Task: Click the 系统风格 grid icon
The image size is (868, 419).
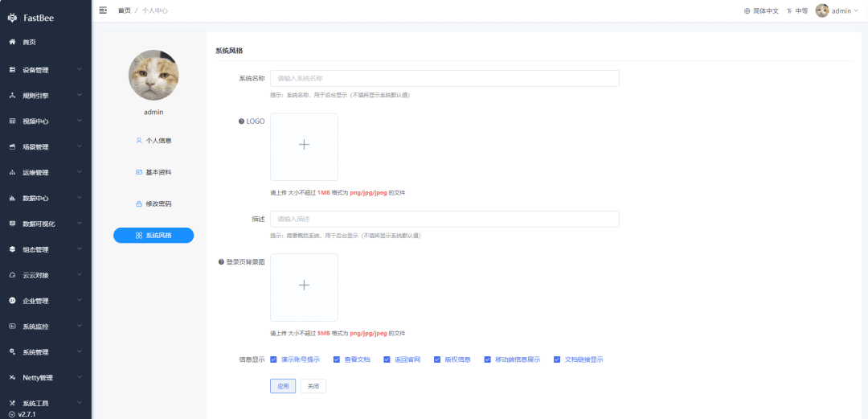Action: point(139,236)
